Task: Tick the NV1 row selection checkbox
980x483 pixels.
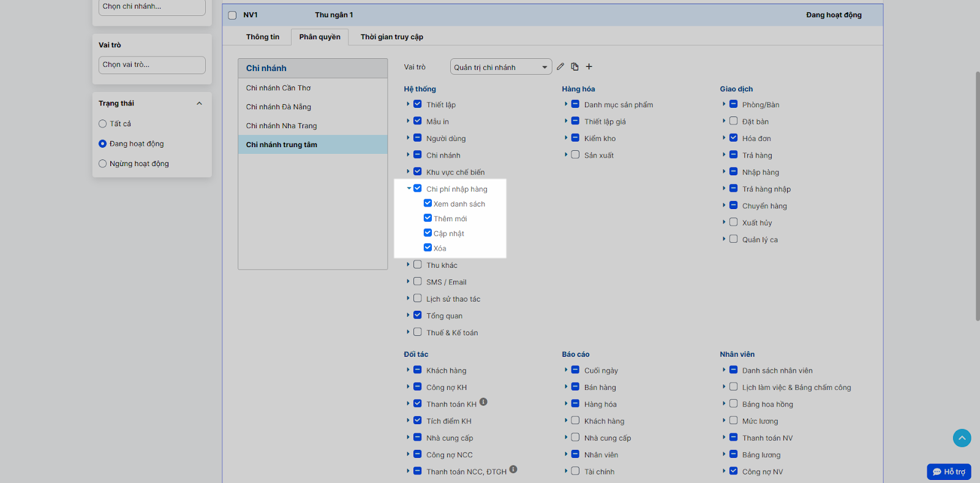Action: point(232,15)
